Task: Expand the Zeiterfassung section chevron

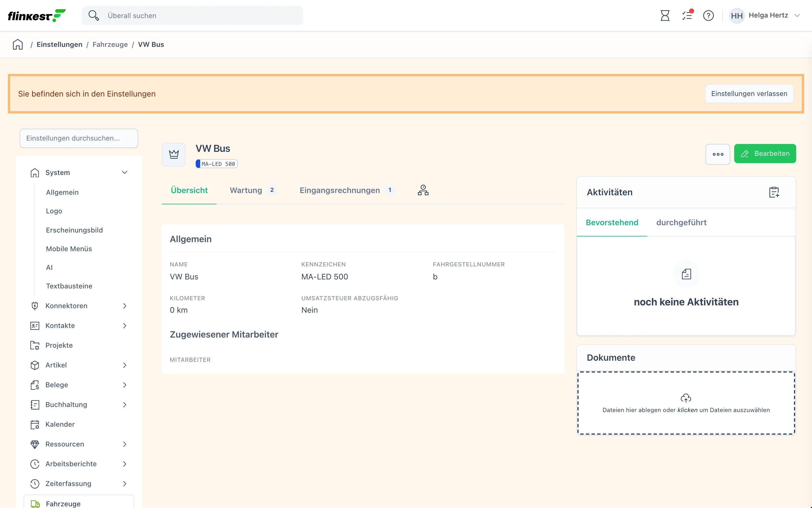Action: tap(125, 484)
